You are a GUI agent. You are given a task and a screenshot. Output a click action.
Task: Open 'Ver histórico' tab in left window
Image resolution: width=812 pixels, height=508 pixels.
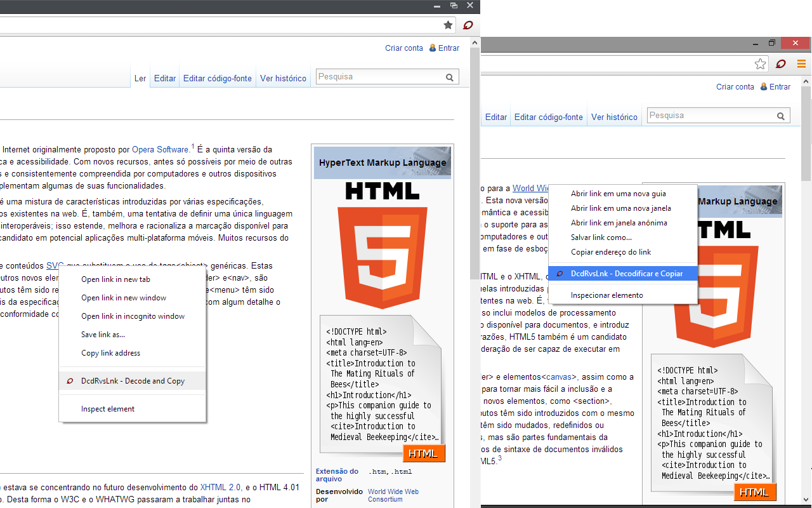(x=283, y=79)
